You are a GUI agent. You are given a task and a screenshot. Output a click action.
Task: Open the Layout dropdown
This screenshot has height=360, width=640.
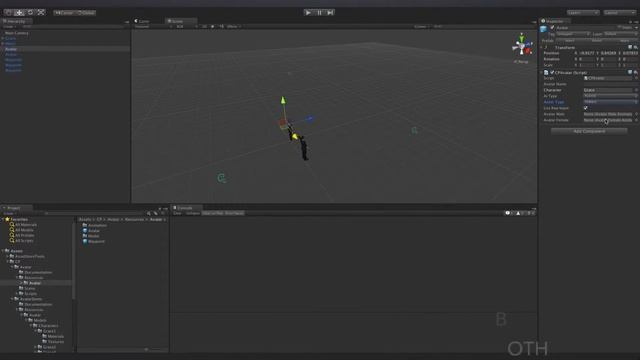(619, 13)
